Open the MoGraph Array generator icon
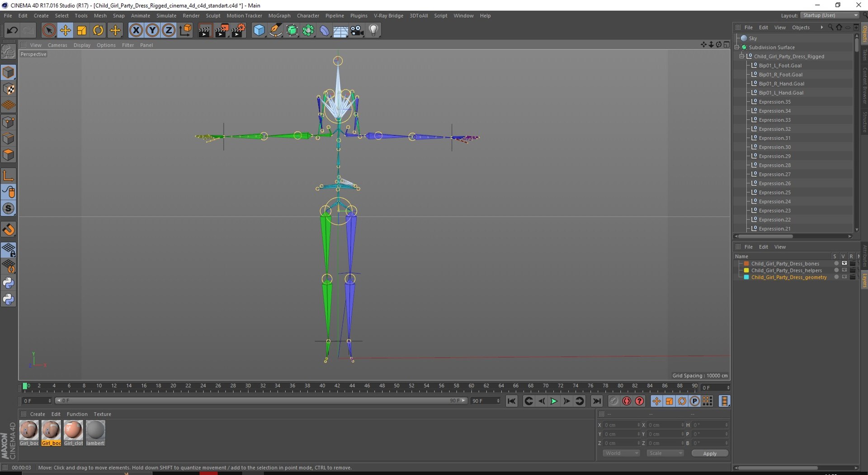Screen dimensions: 868x475 coord(308,30)
